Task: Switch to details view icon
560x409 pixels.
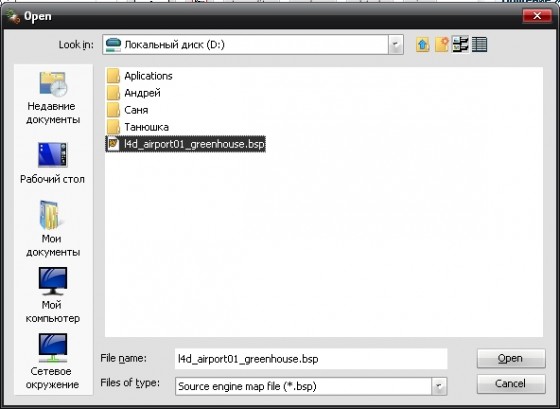Action: (x=479, y=45)
